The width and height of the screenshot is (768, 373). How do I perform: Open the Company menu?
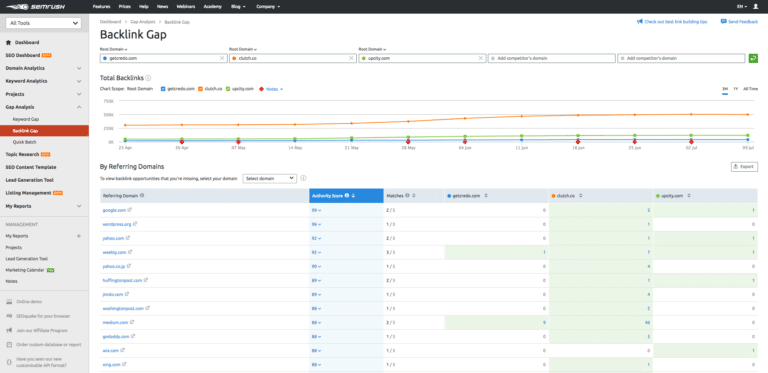268,7
